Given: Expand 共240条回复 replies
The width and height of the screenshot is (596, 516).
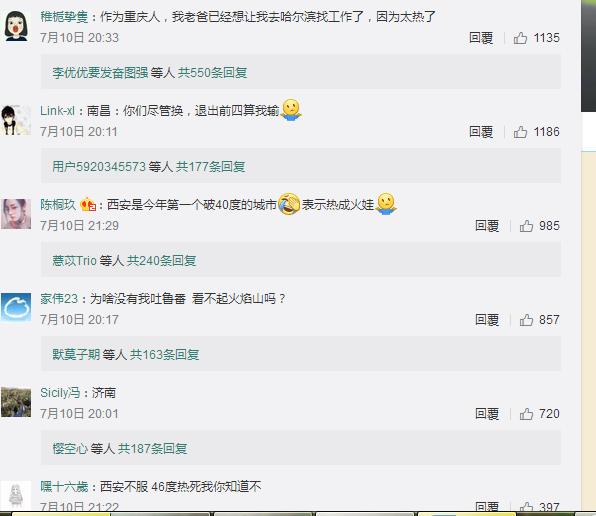Looking at the screenshot, I should [x=162, y=260].
